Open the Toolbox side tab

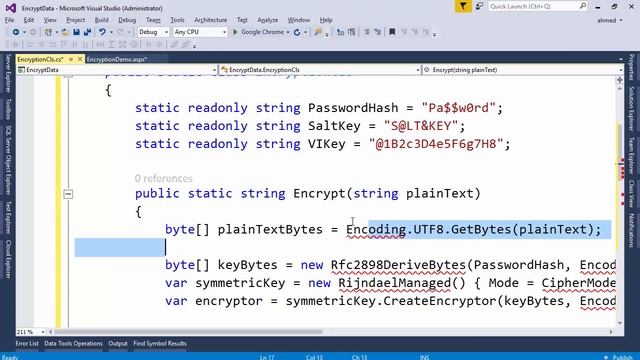[x=8, y=109]
